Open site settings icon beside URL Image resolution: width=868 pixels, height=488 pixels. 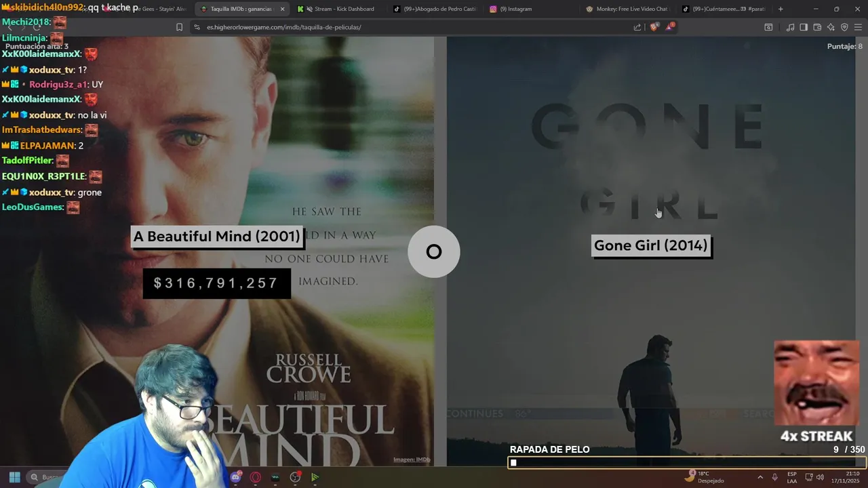[197, 27]
